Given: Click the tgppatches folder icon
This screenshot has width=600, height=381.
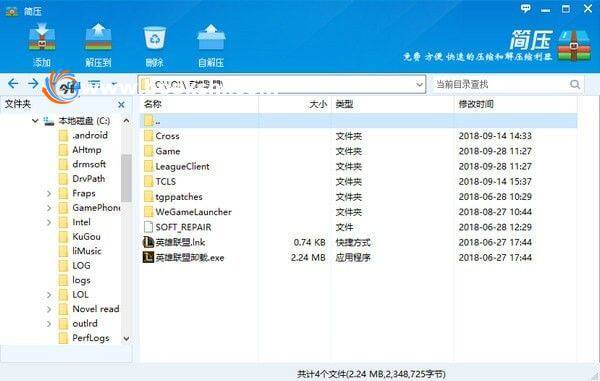Looking at the screenshot, I should tap(148, 197).
